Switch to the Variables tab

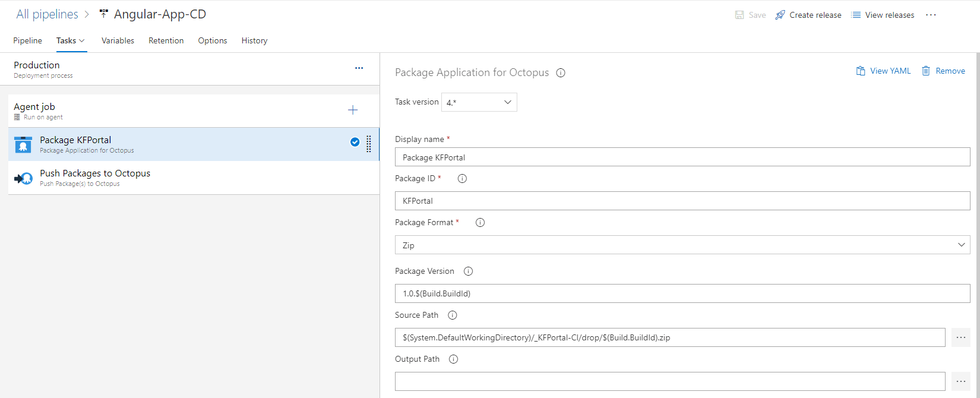(118, 40)
